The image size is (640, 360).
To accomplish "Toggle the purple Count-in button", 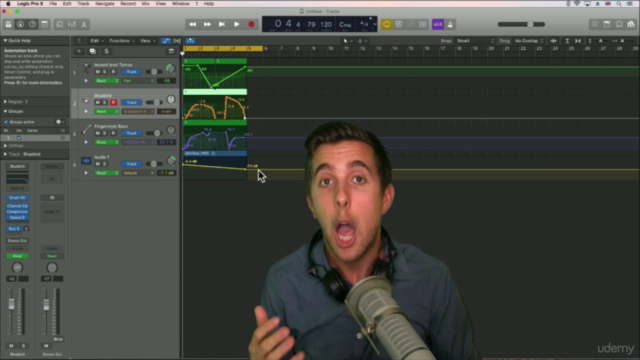I will [438, 24].
